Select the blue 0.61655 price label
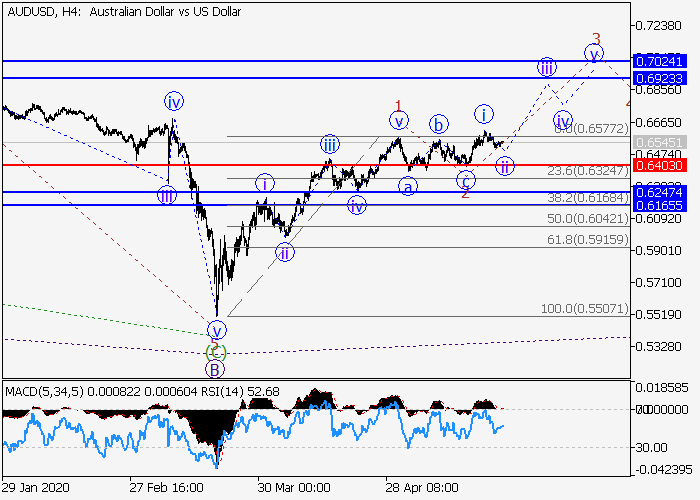Viewport: 700px width, 500px height. 659,205
